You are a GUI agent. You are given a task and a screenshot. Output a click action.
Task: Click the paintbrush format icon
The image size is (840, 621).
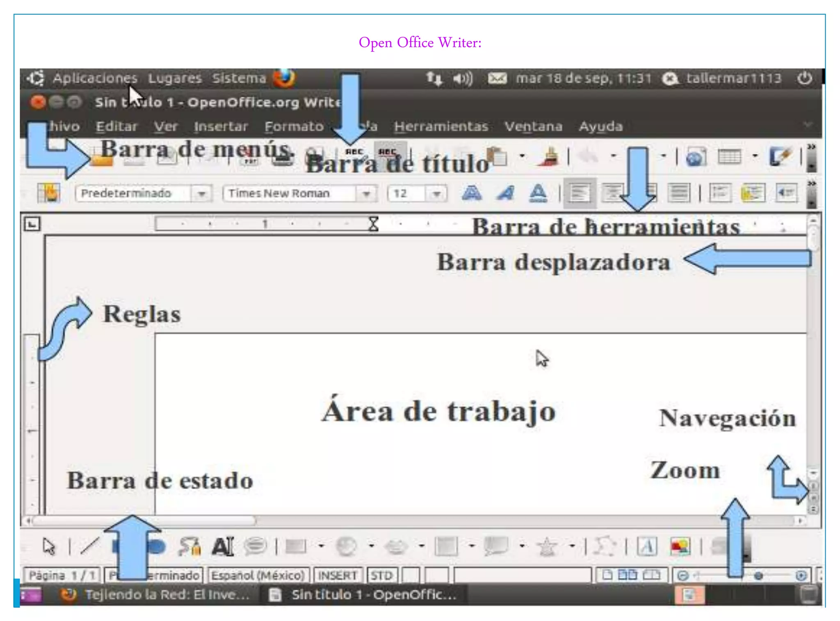click(x=549, y=157)
